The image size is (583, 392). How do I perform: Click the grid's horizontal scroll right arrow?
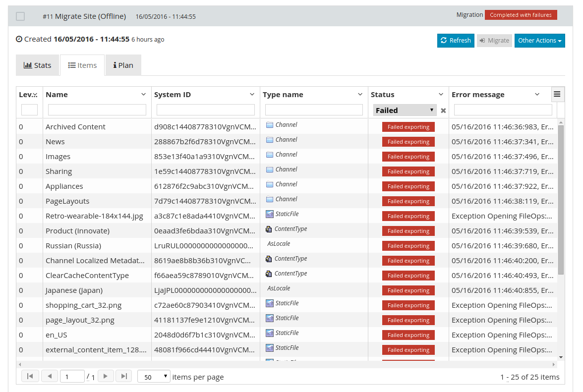(x=554, y=365)
